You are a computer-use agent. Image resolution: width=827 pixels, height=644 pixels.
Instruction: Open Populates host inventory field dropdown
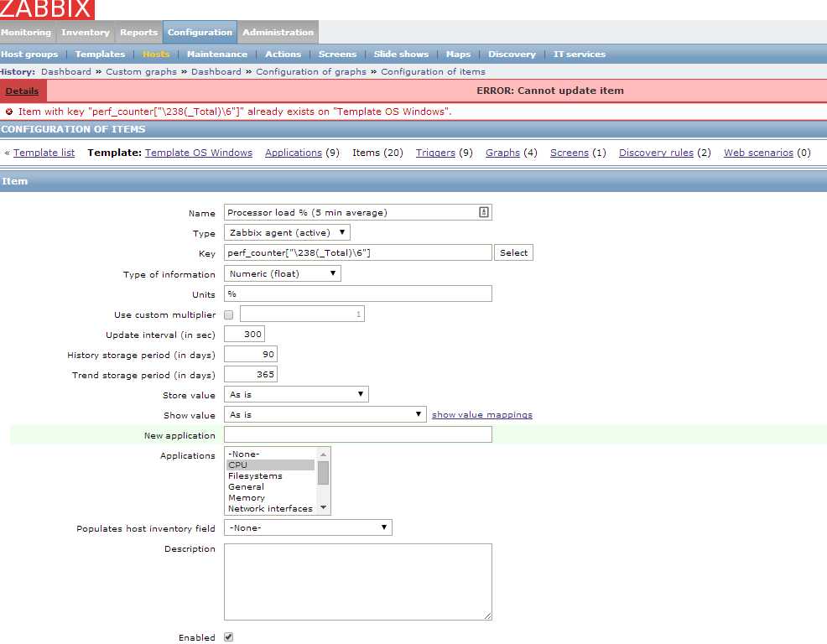pyautogui.click(x=308, y=527)
